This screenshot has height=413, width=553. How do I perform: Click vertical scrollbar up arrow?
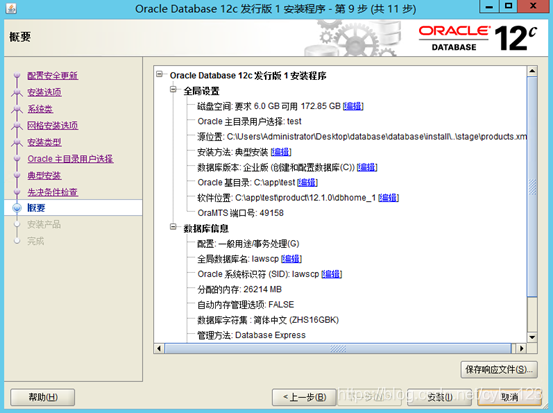(x=532, y=71)
